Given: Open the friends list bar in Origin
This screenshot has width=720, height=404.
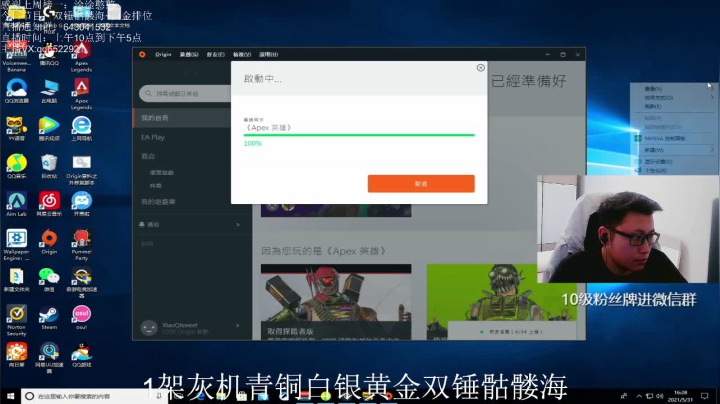Looking at the screenshot, I should 512,331.
